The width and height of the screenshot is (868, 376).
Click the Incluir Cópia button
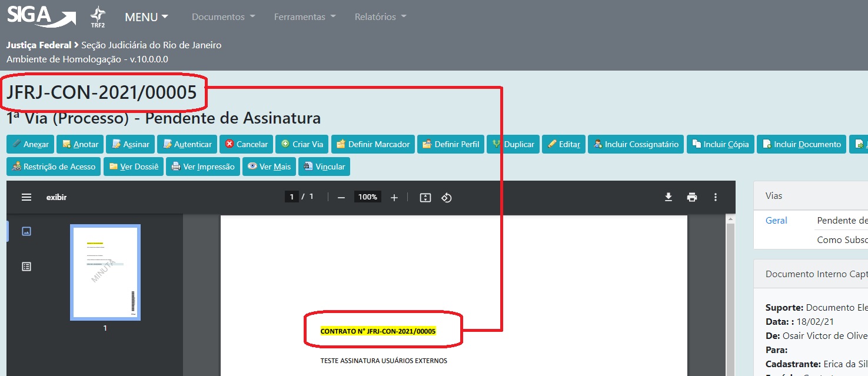click(720, 144)
